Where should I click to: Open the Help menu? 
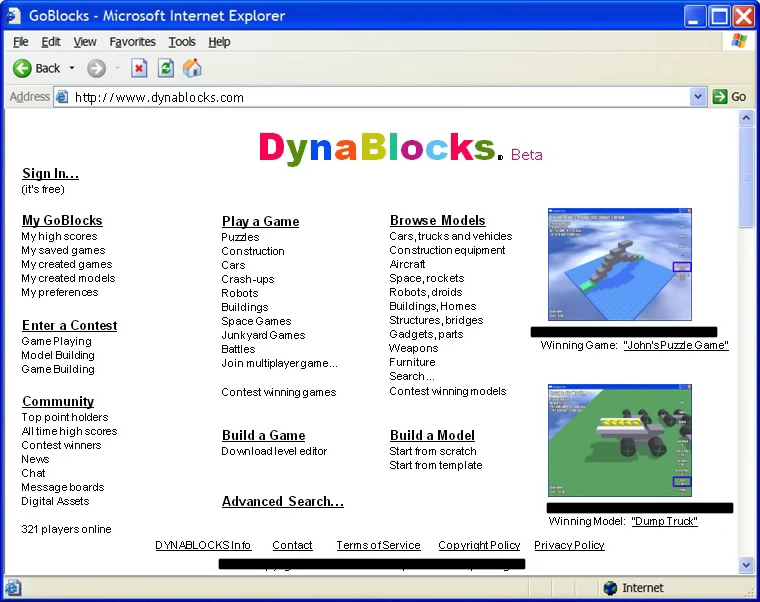(x=219, y=42)
